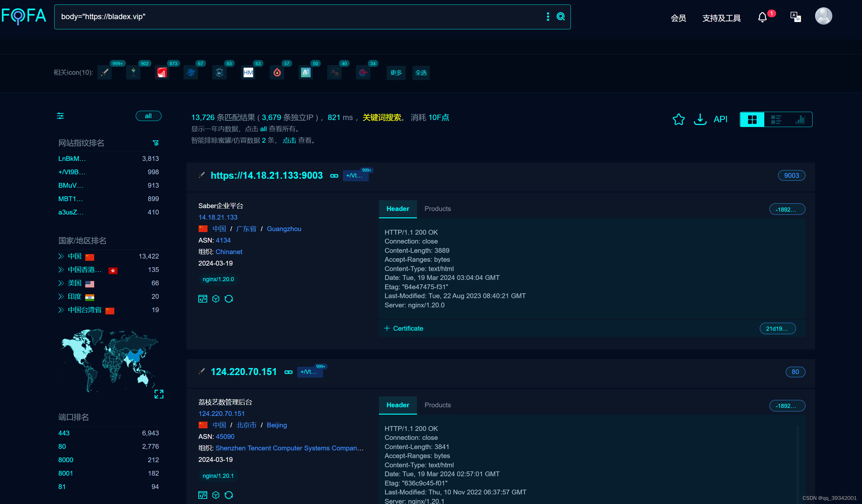Screen dimensions: 862x504
Task: Open the notification bell with the red badge
Action: coord(762,17)
